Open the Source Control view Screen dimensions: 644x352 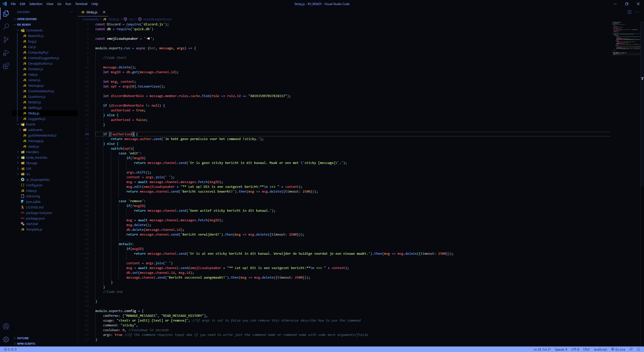[x=6, y=40]
